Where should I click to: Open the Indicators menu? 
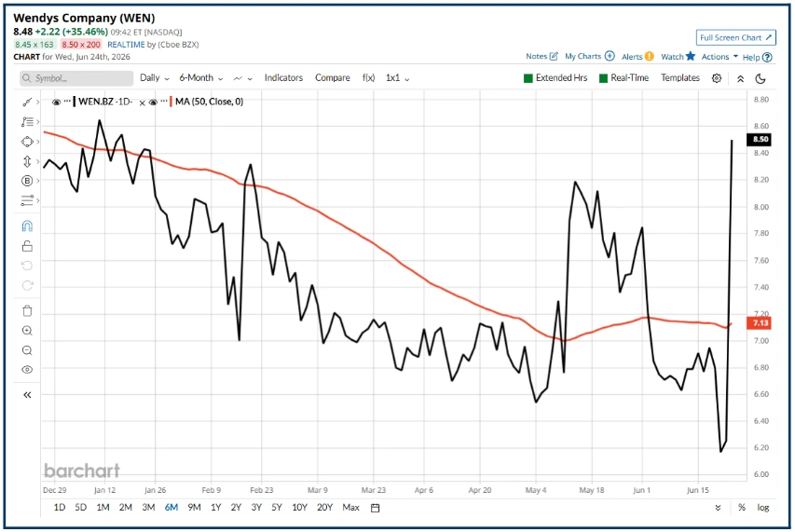click(x=283, y=78)
